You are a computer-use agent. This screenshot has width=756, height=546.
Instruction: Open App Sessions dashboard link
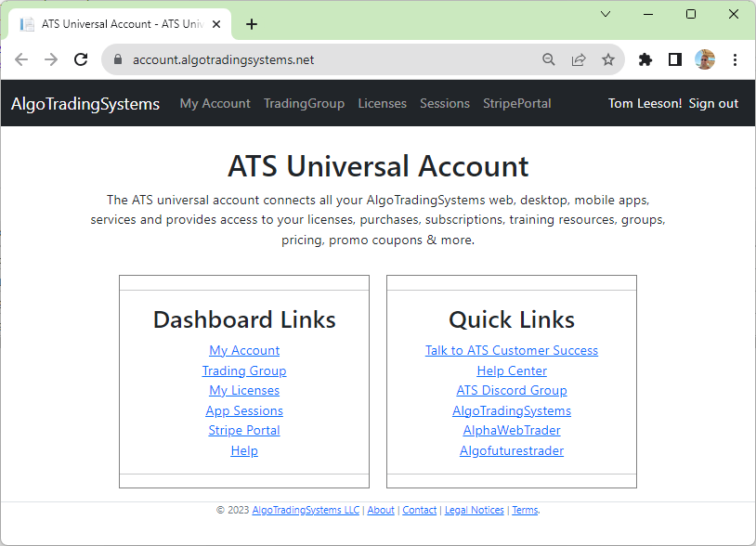click(x=244, y=410)
